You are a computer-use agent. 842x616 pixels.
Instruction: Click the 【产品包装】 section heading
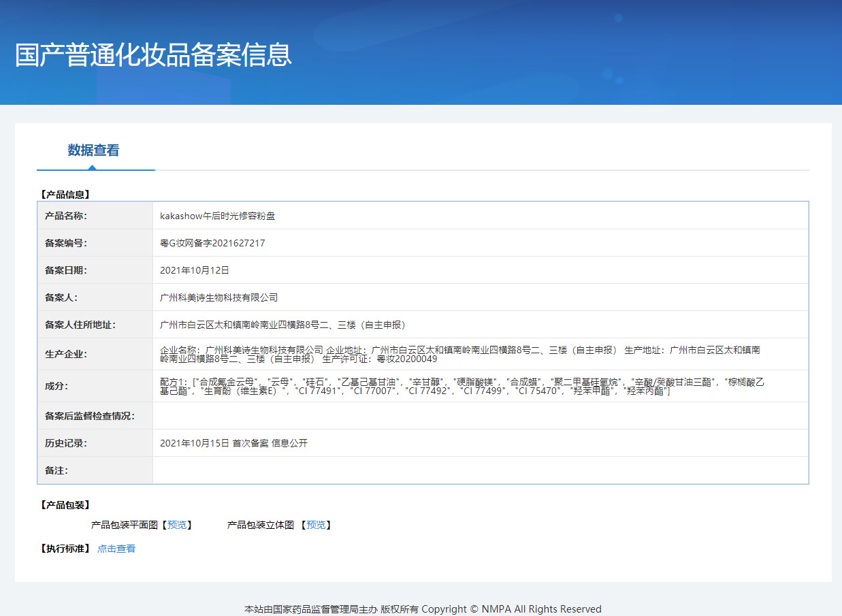point(65,505)
